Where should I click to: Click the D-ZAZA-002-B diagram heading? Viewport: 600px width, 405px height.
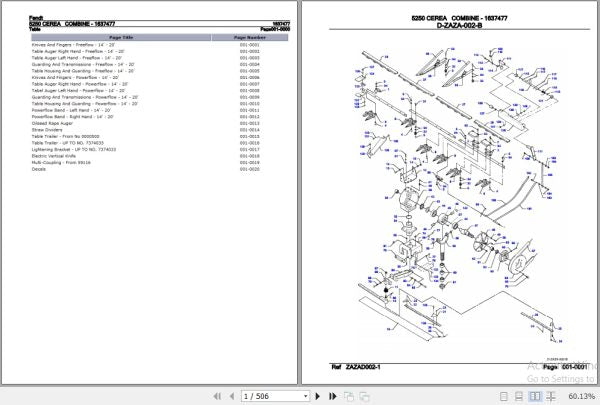tap(459, 26)
